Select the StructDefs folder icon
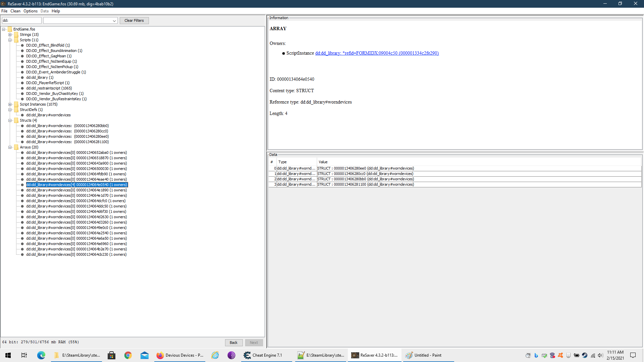The width and height of the screenshot is (644, 362). point(16,110)
